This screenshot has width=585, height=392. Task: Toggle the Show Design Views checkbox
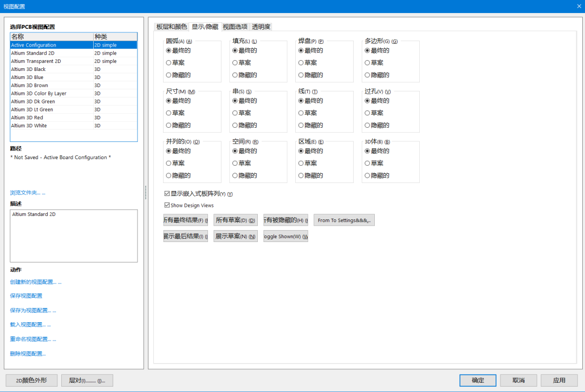coord(167,205)
